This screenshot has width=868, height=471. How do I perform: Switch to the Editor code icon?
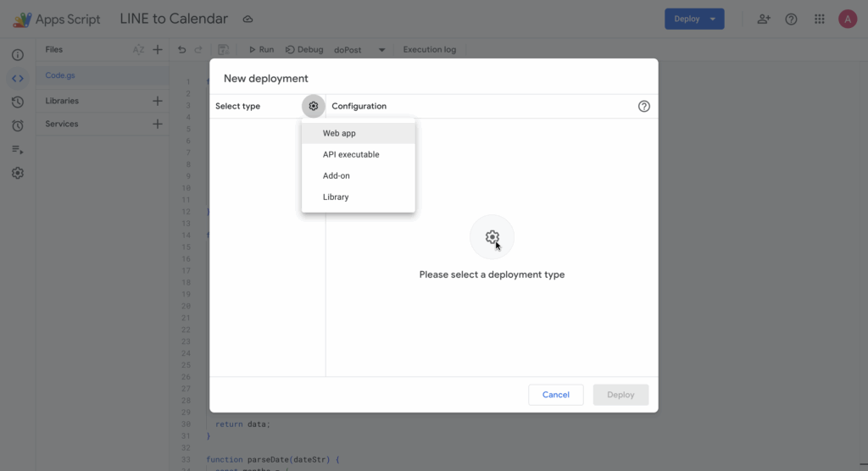pyautogui.click(x=18, y=79)
